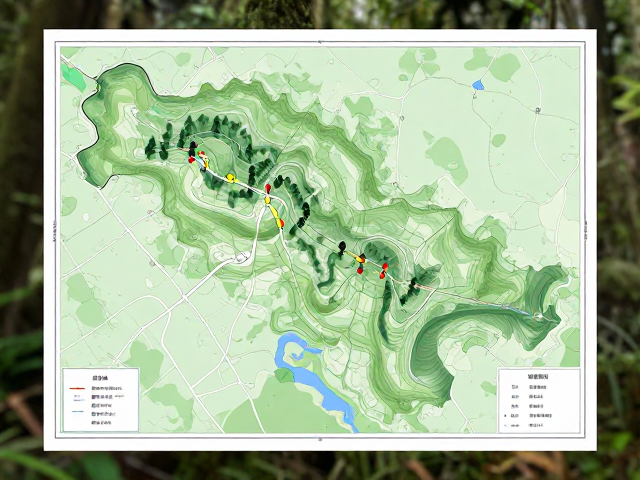Viewport: 640px width, 480px height.
Task: Click the small blue pond in the northeast
Action: point(478,85)
